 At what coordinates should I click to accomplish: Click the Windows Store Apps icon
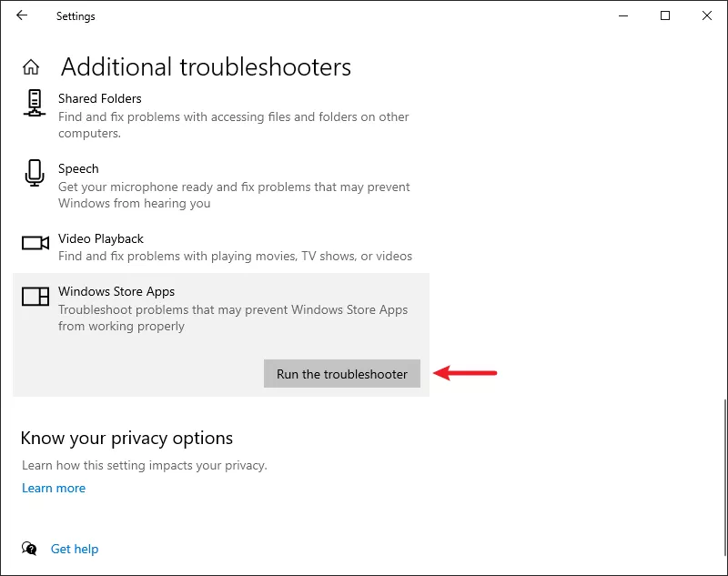click(35, 296)
